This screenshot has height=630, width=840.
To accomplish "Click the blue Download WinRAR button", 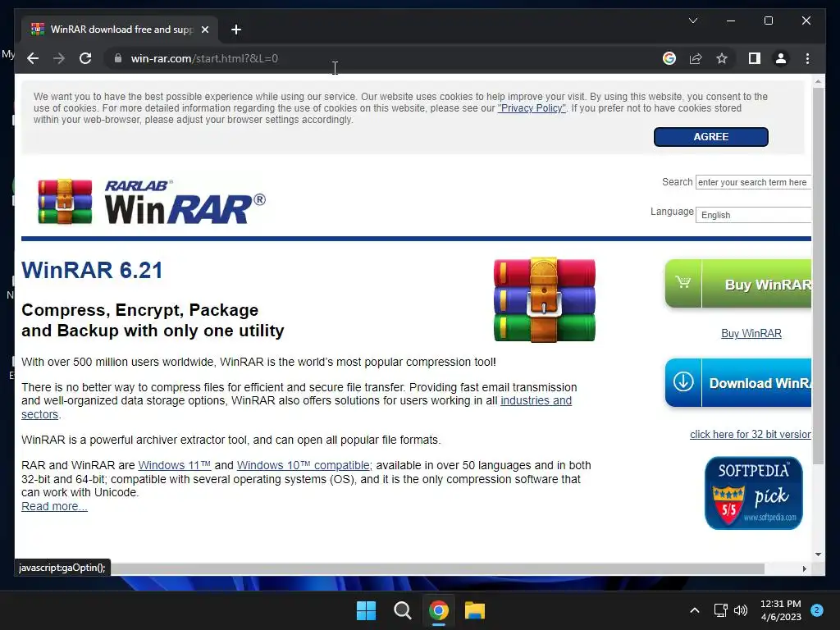I will click(738, 383).
